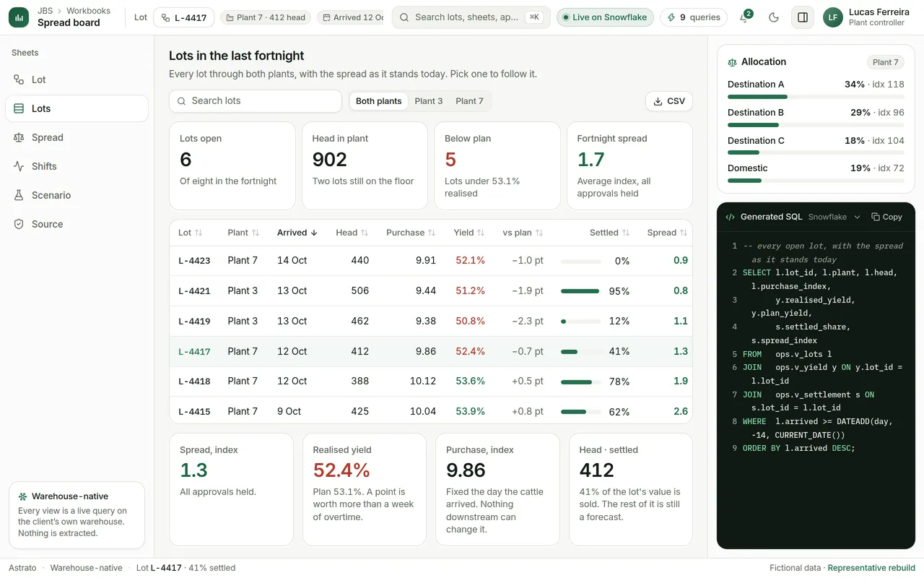Sort by the vs plan column
The width and height of the screenshot is (924, 578).
point(523,233)
